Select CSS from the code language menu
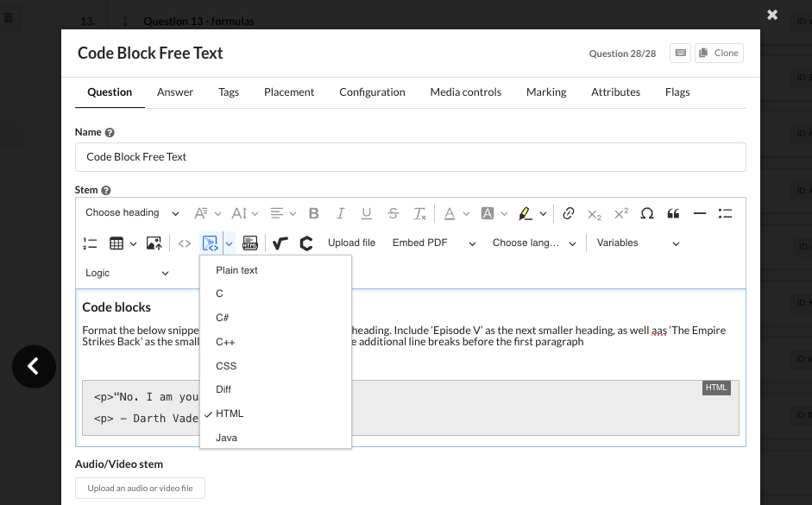The image size is (812, 505). tap(225, 366)
